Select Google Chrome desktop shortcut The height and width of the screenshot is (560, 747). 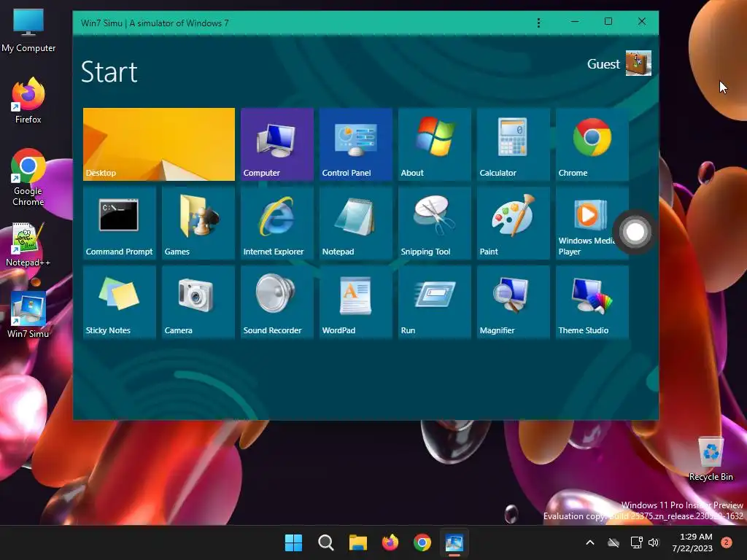pyautogui.click(x=28, y=177)
